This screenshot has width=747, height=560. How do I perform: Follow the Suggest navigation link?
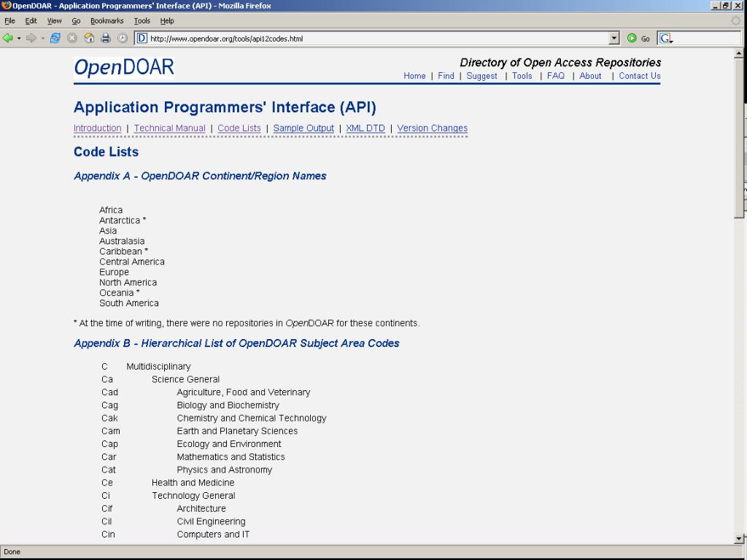click(481, 76)
